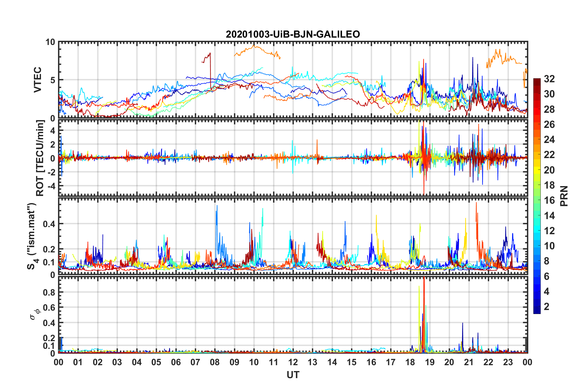Click VTEC axis tick label 10
Screen dimensions: 586x392
click(50, 42)
